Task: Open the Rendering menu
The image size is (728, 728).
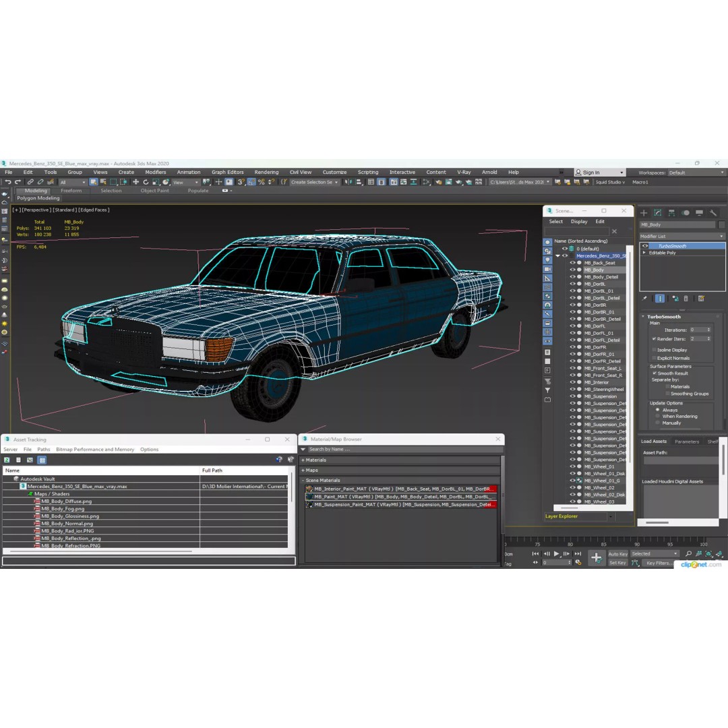Action: coord(266,173)
